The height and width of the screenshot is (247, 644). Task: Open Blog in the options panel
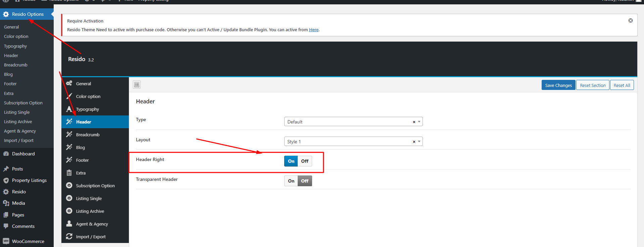(95, 147)
